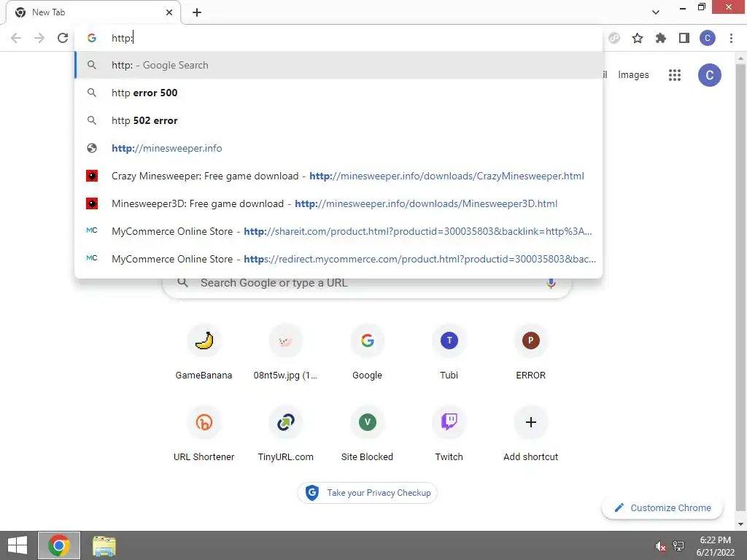
Task: Open the ERROR shortcut tile
Action: [x=531, y=352]
